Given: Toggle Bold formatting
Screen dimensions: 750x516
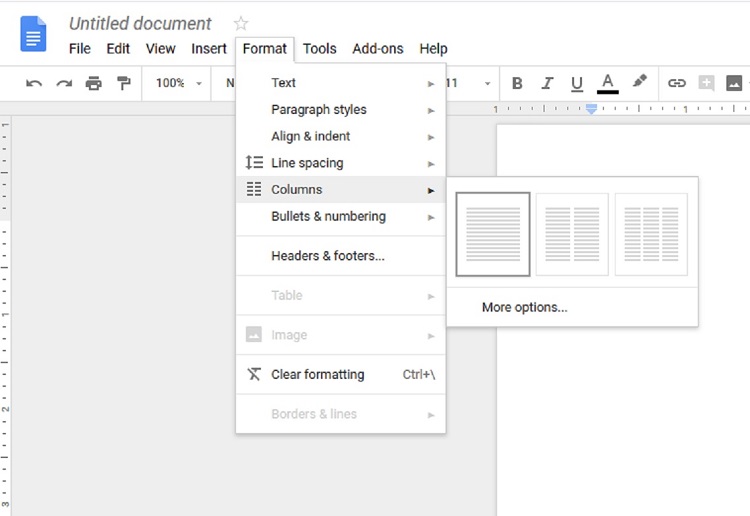Looking at the screenshot, I should point(517,83).
